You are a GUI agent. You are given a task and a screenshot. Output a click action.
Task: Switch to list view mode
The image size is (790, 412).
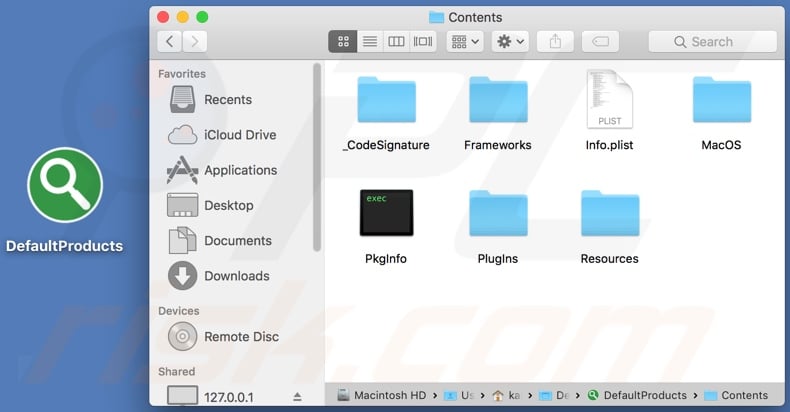point(370,41)
